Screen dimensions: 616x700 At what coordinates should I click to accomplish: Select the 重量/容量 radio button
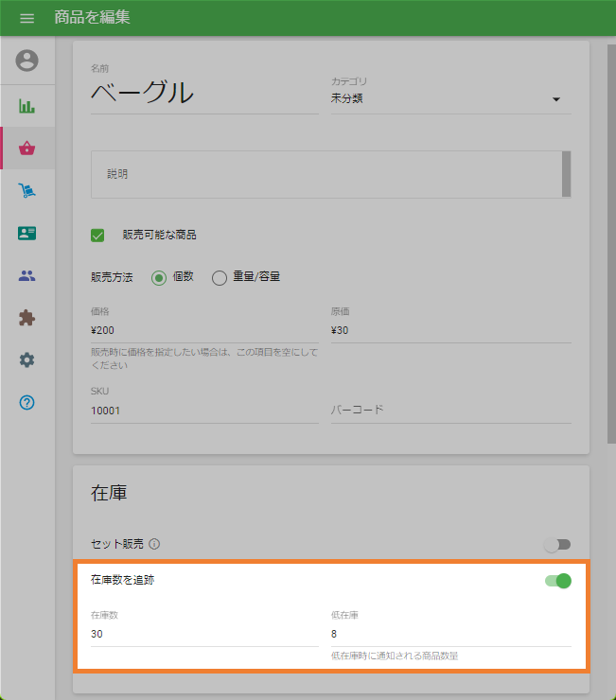tap(219, 278)
